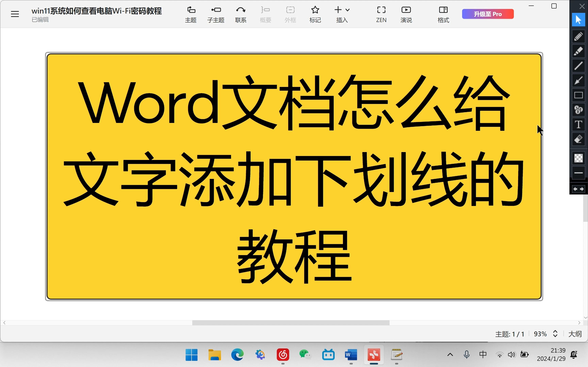This screenshot has width=588, height=367.
Task: Open the 93% zoom level stepper
Action: pos(555,334)
